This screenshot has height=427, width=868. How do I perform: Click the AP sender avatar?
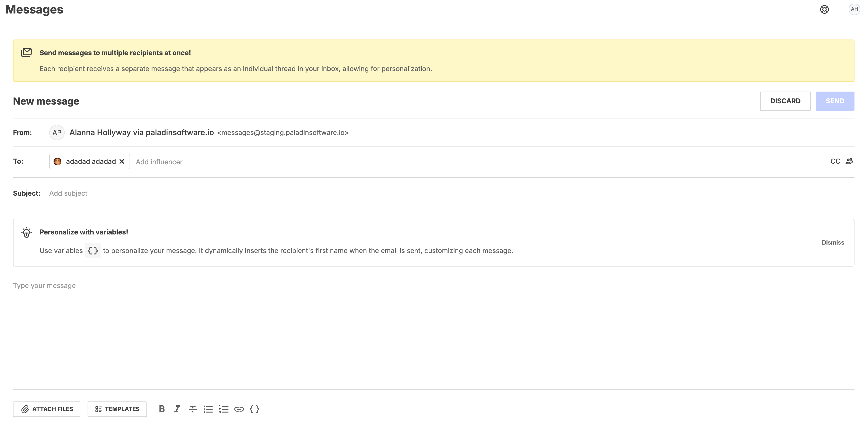[x=57, y=133]
